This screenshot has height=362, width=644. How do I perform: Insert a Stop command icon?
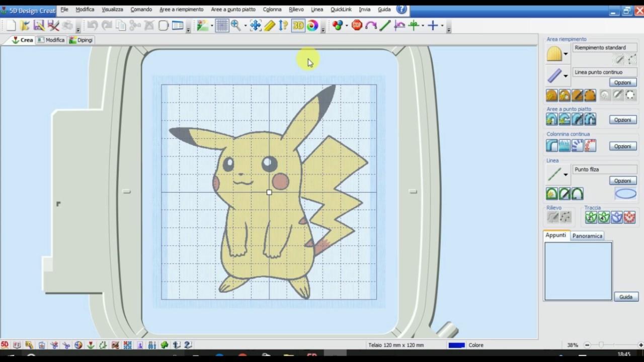coord(357,25)
